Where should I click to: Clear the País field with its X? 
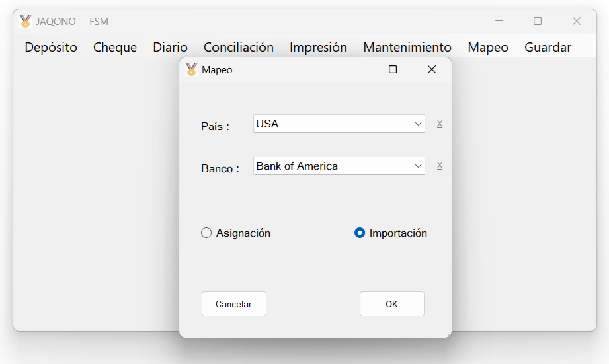pos(440,124)
